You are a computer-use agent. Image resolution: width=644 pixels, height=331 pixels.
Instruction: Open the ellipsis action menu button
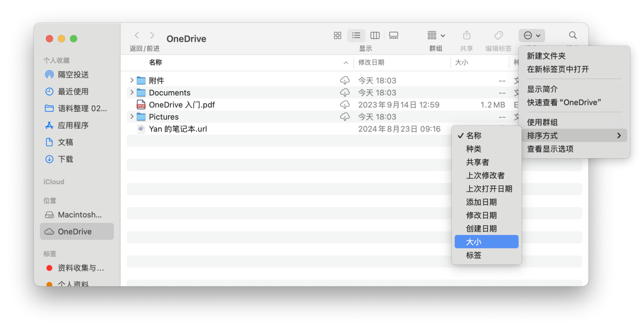pyautogui.click(x=532, y=36)
